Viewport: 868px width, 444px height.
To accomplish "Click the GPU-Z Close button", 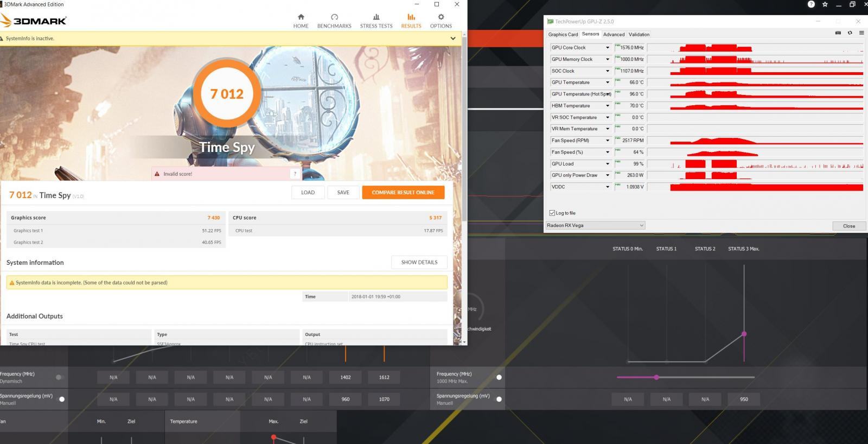I will tap(849, 226).
